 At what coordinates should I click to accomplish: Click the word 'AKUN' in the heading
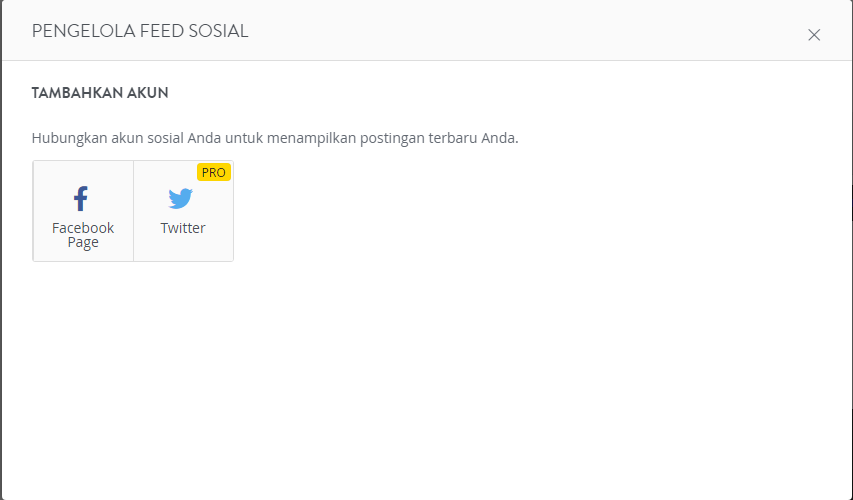pyautogui.click(x=147, y=93)
